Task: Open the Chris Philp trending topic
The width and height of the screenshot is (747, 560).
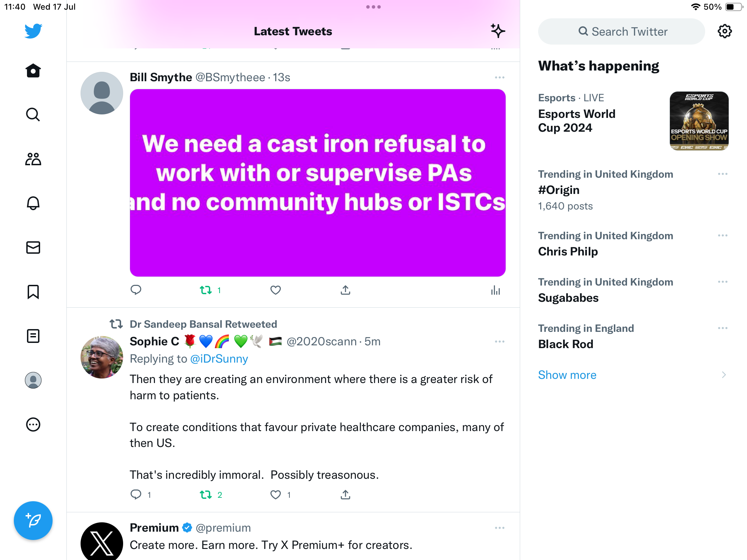Action: click(568, 251)
